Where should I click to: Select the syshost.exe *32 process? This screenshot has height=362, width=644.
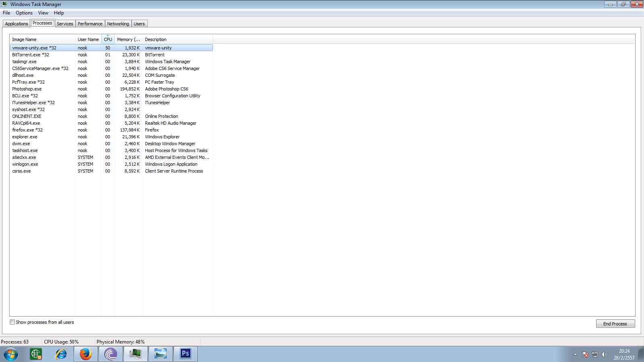pyautogui.click(x=111, y=109)
